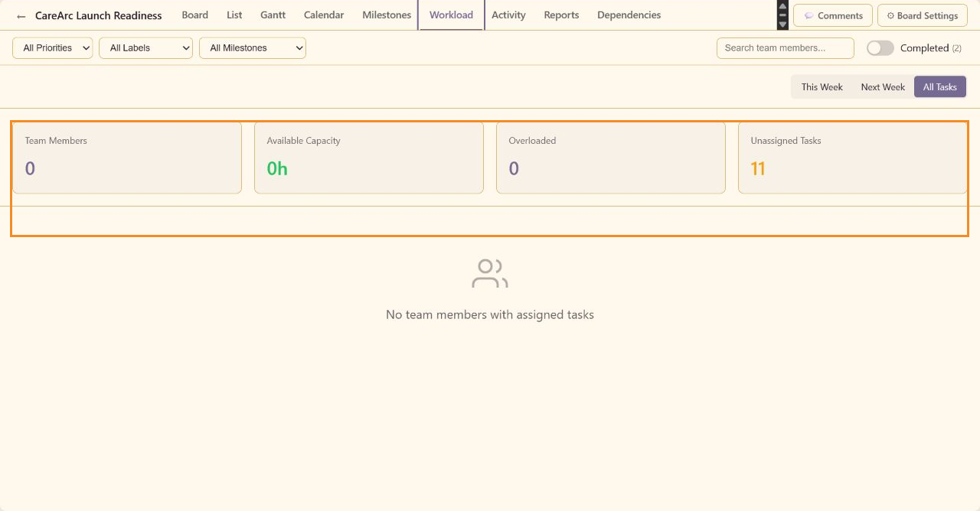Open the All Priorities dropdown
Viewport: 980px width, 511px height.
(x=53, y=48)
